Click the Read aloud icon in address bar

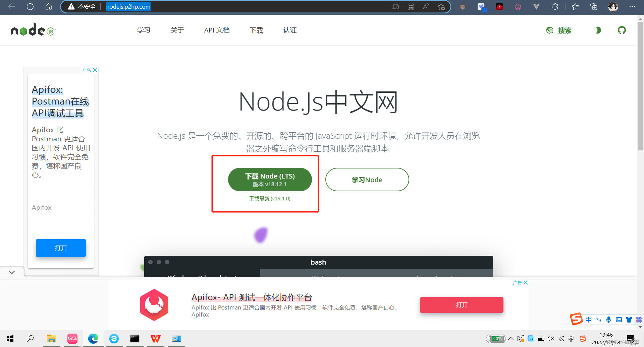[x=426, y=7]
